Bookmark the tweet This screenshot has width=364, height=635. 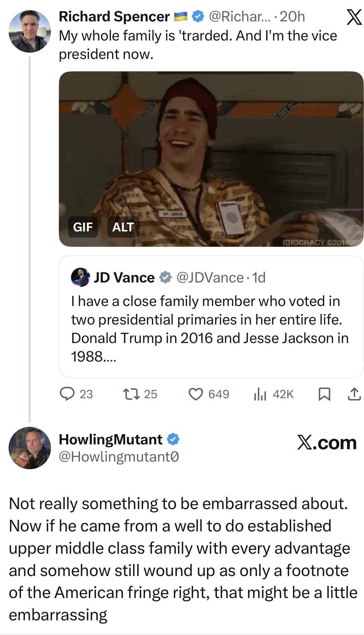324,394
